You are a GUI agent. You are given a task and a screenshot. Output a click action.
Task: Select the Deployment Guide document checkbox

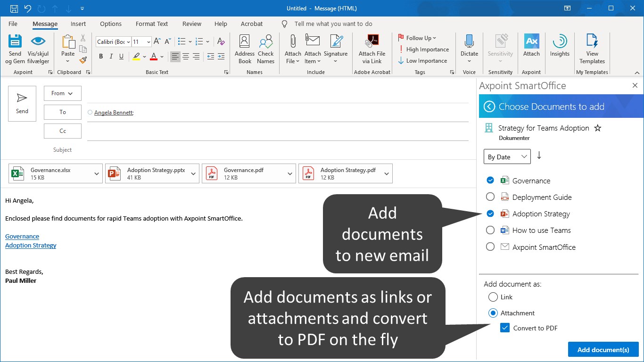pyautogui.click(x=490, y=197)
